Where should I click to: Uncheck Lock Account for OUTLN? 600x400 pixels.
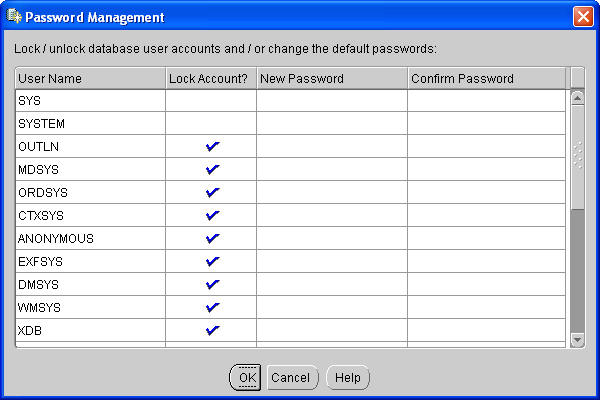click(x=211, y=146)
